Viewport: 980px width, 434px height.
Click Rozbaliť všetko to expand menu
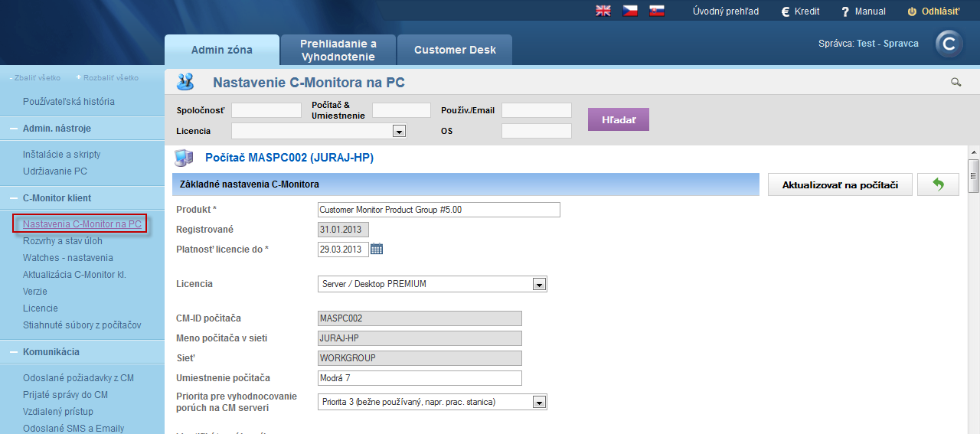tap(108, 77)
